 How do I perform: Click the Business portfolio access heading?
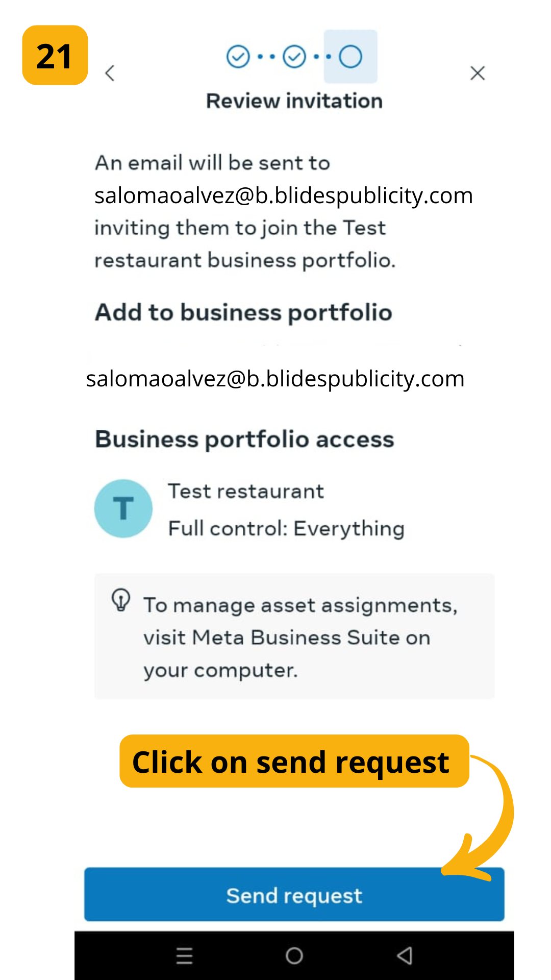(245, 439)
